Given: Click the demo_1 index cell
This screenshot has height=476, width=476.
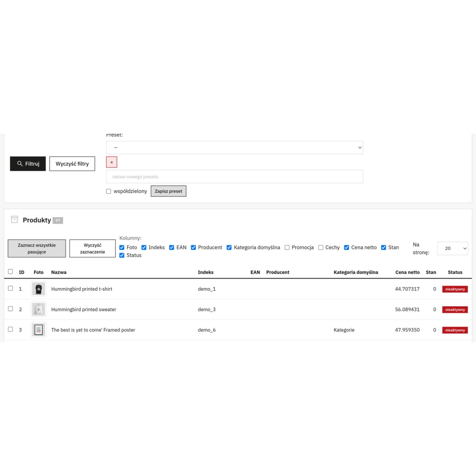Looking at the screenshot, I should point(207,289).
